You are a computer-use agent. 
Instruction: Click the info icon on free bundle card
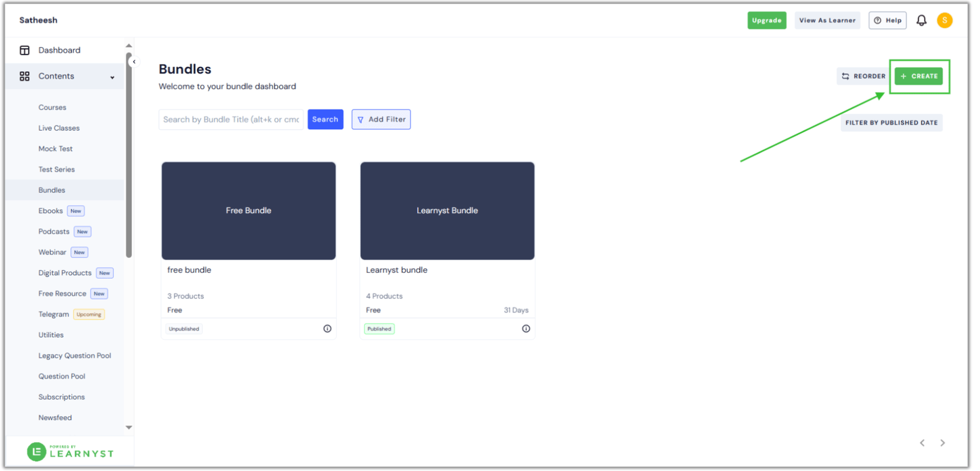[327, 329]
